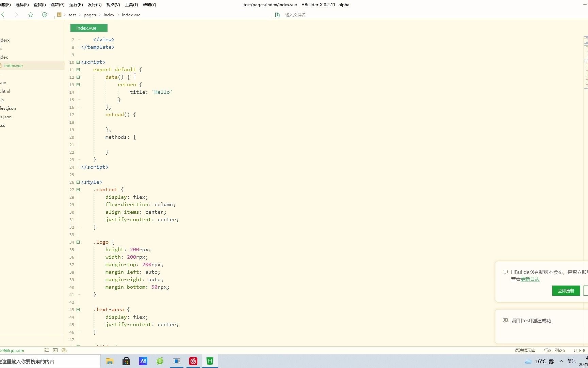Click the UTF-8 encoding indicator
The image size is (588, 368).
click(x=579, y=350)
